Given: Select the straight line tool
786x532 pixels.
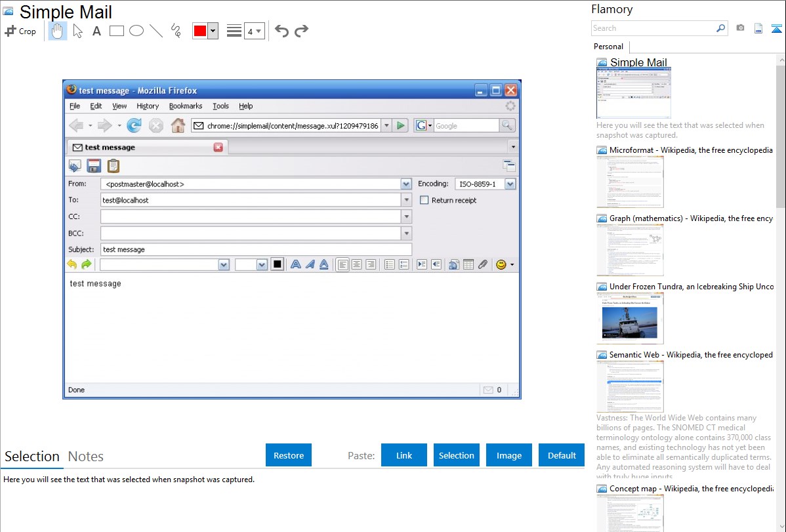Looking at the screenshot, I should 156,31.
